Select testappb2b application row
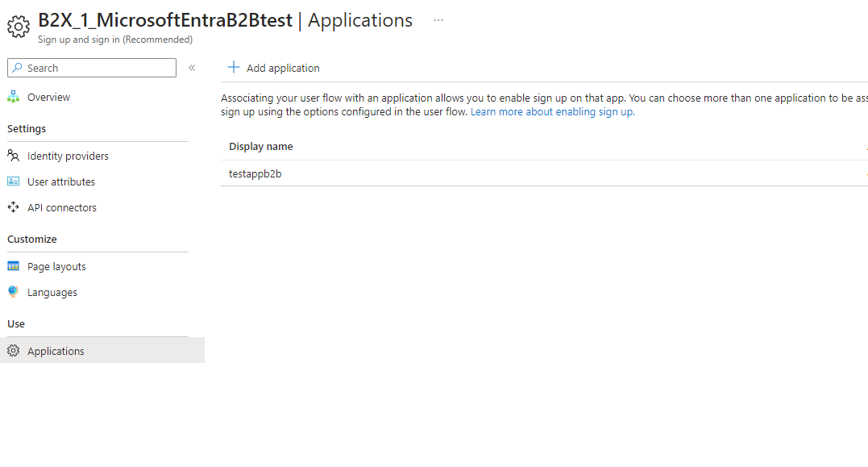This screenshot has height=467, width=868. 544,173
